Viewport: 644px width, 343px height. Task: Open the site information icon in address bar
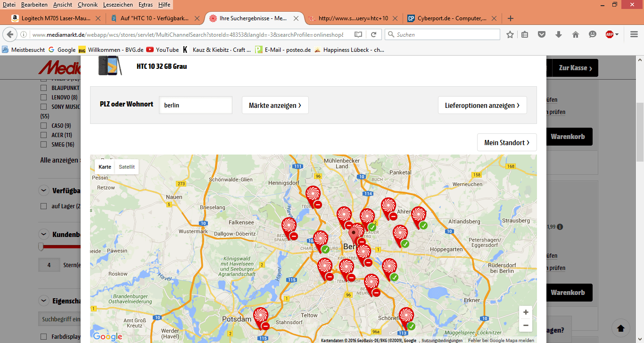tap(24, 34)
